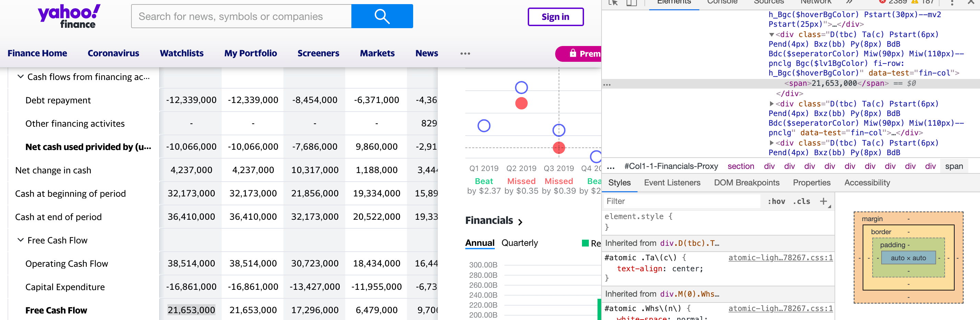This screenshot has height=320, width=980.
Task: Switch to the Properties tab
Action: [x=812, y=183]
